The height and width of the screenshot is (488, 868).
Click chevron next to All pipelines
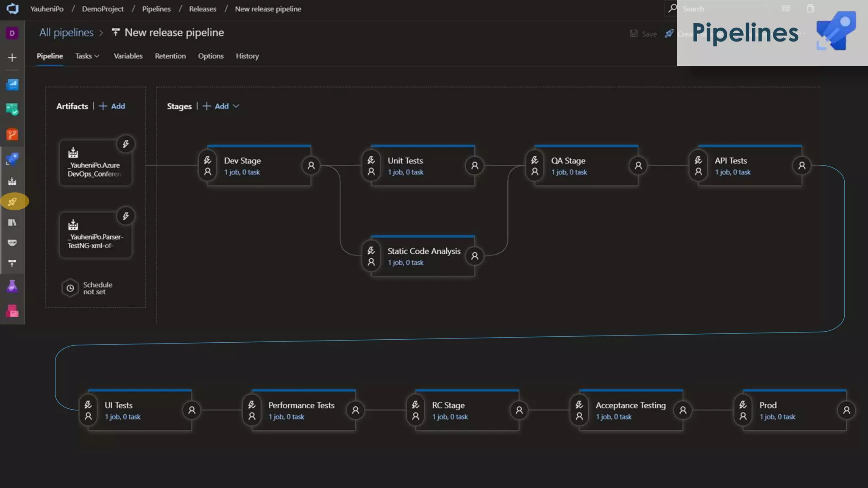(101, 33)
